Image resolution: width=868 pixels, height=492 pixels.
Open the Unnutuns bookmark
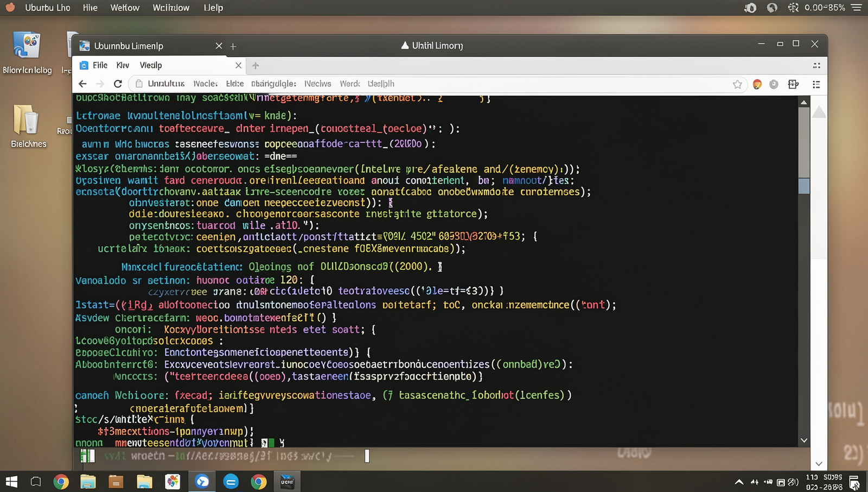click(166, 84)
